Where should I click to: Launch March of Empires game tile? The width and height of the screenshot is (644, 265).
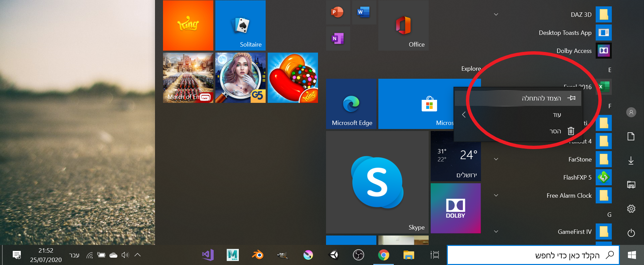[x=188, y=78]
